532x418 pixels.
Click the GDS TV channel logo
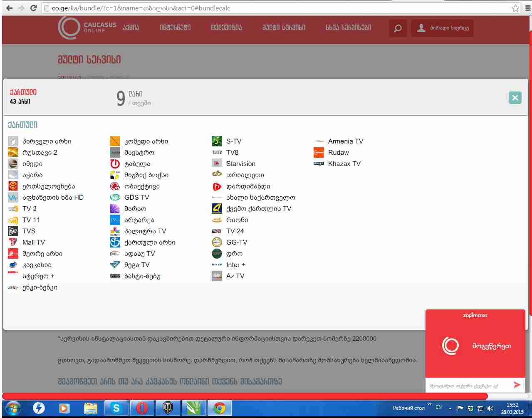click(115, 198)
